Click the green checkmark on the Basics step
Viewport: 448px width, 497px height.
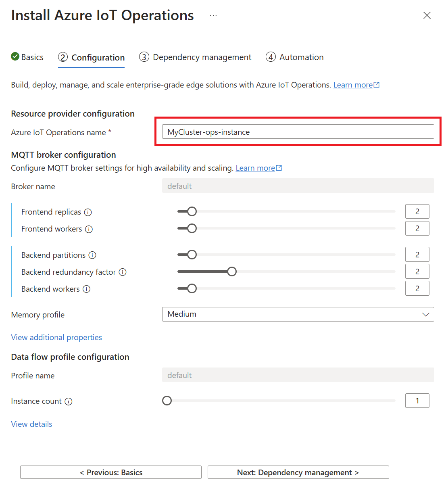15,57
